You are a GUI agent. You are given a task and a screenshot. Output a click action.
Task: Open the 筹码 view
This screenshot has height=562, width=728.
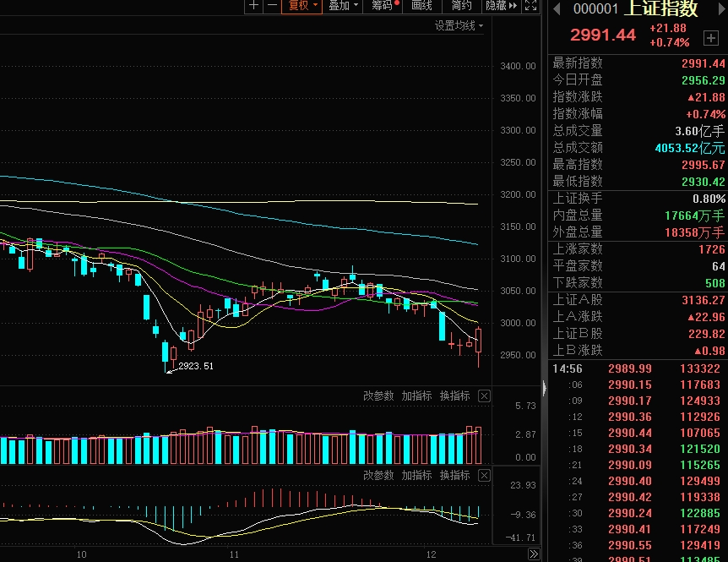pyautogui.click(x=385, y=6)
